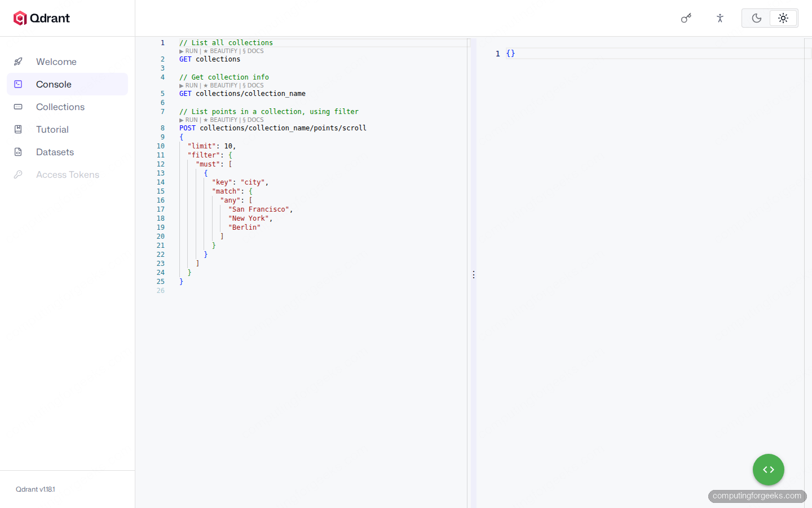Open accessibility options icon
812x508 pixels.
click(720, 18)
